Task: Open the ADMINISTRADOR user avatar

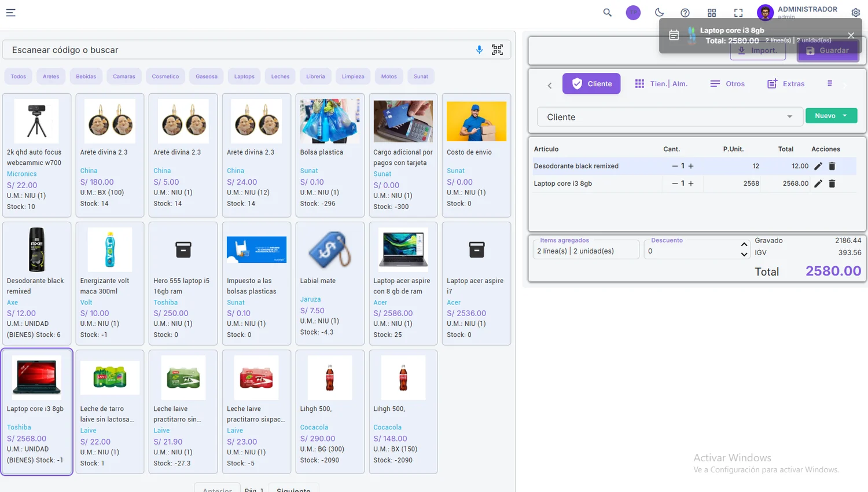Action: [765, 12]
